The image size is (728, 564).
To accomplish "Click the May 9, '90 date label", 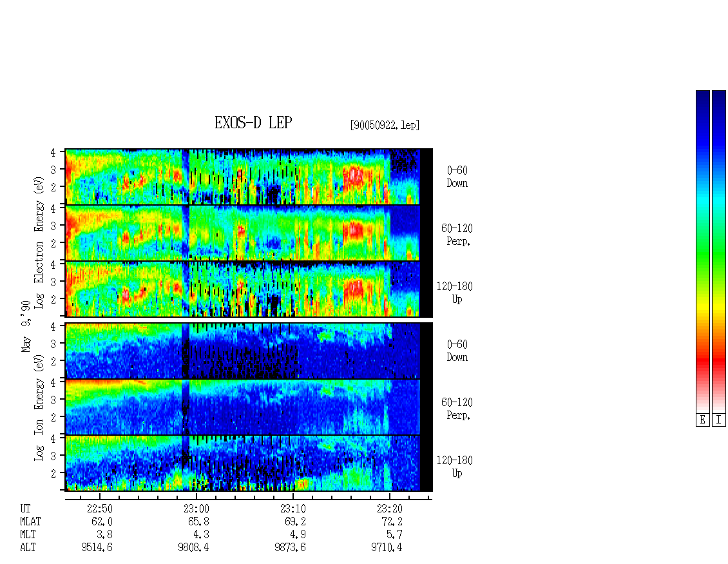I will pos(26,326).
